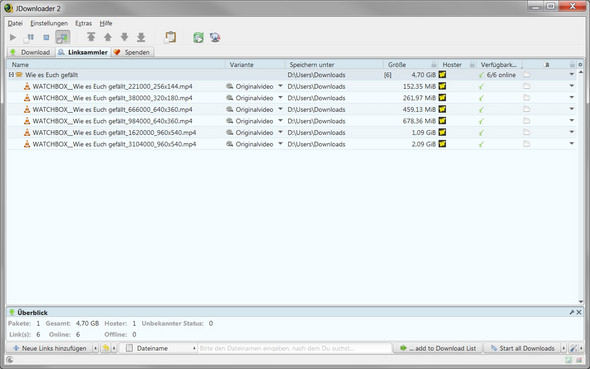The height and width of the screenshot is (369, 590).
Task: Click the Überblick panel wrench icon
Action: [572, 312]
